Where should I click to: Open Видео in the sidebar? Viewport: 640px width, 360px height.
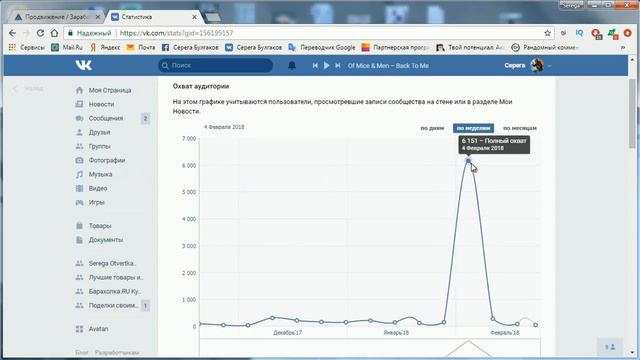tap(98, 188)
